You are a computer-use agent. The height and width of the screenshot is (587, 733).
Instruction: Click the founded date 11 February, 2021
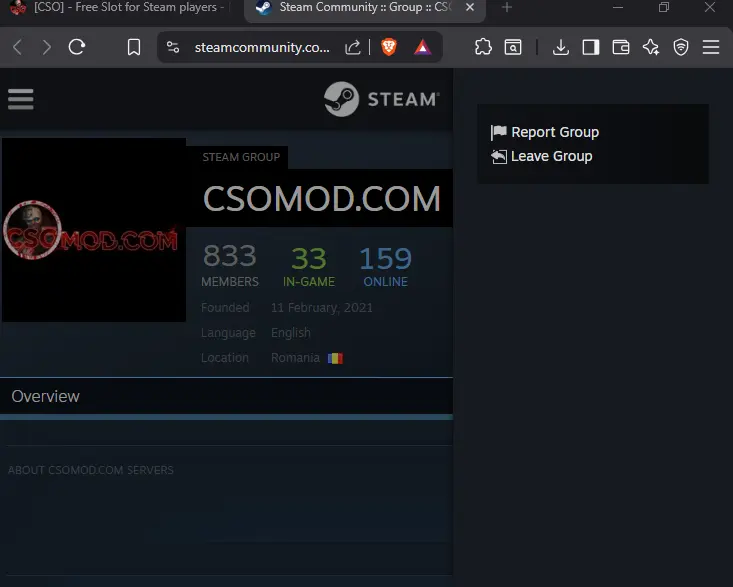click(x=322, y=308)
